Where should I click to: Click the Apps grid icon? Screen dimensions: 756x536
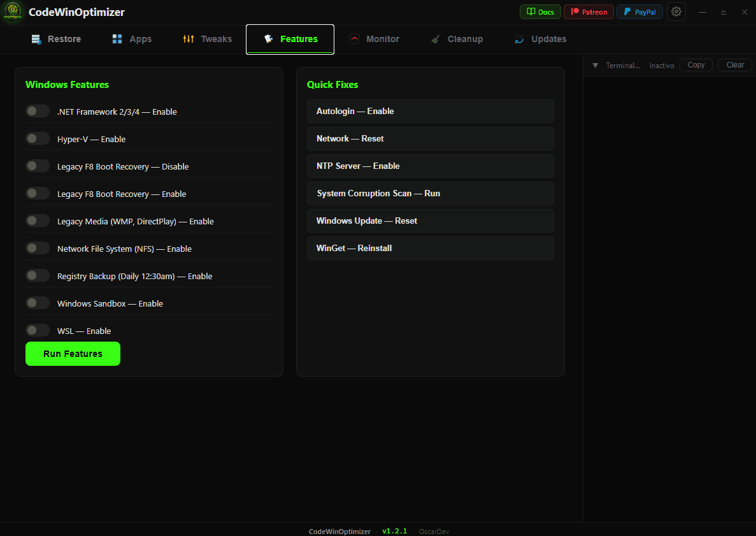[x=117, y=39]
